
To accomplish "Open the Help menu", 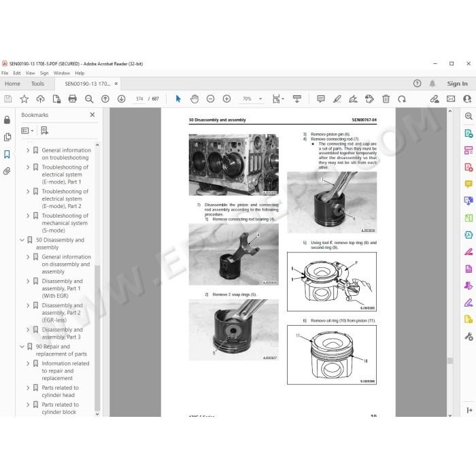I will pos(80,73).
